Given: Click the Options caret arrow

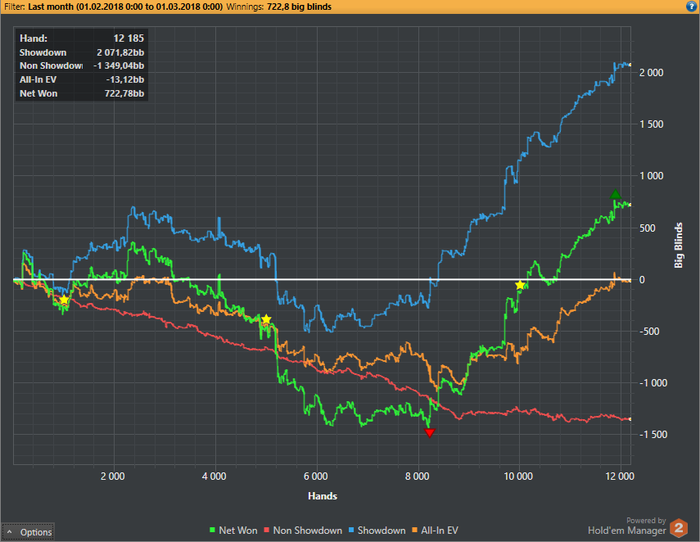Looking at the screenshot, I should [x=9, y=532].
